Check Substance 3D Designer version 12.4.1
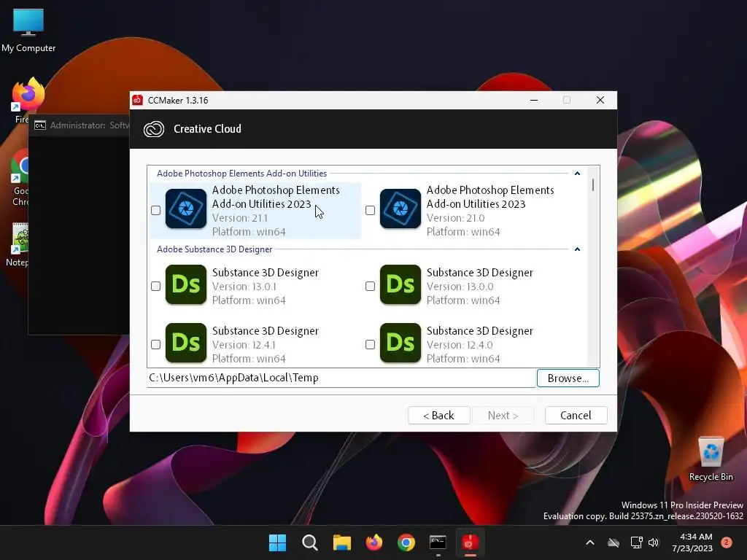 coord(156,344)
